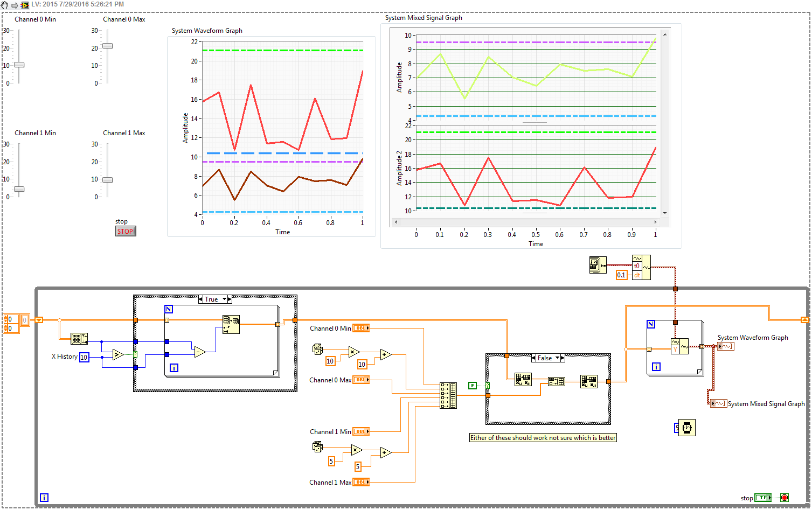The height and width of the screenshot is (510, 812).
Task: Click the wait constant 5 beside the metronome
Action: (677, 428)
